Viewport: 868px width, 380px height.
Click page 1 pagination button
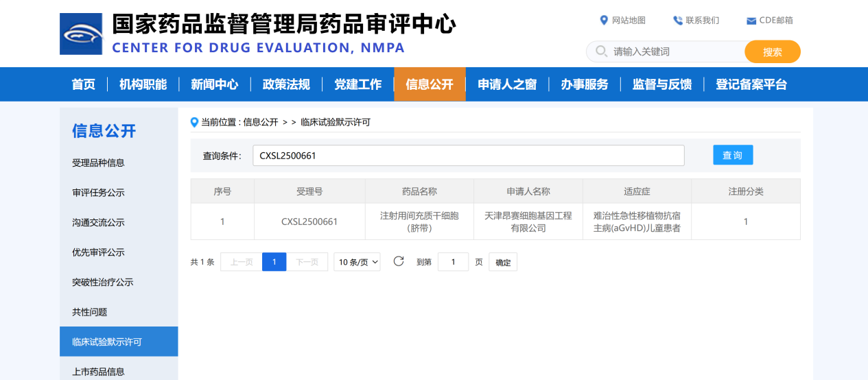coord(274,262)
